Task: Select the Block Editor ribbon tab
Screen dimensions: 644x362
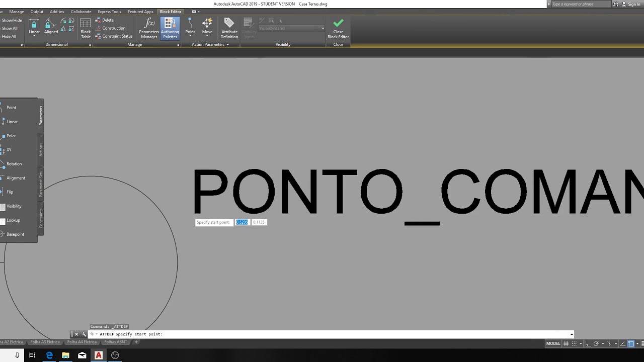Action: (171, 12)
